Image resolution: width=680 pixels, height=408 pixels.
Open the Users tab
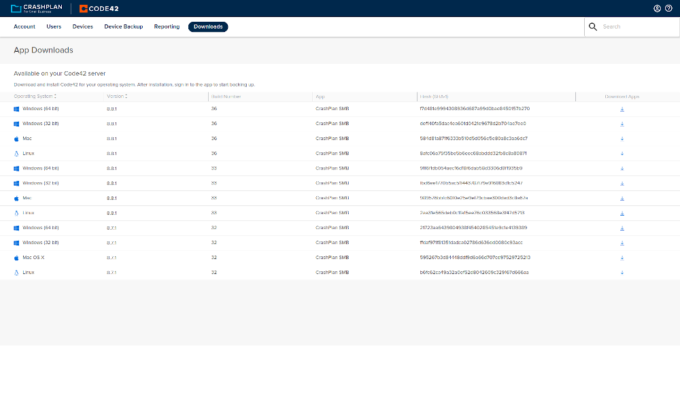click(54, 27)
